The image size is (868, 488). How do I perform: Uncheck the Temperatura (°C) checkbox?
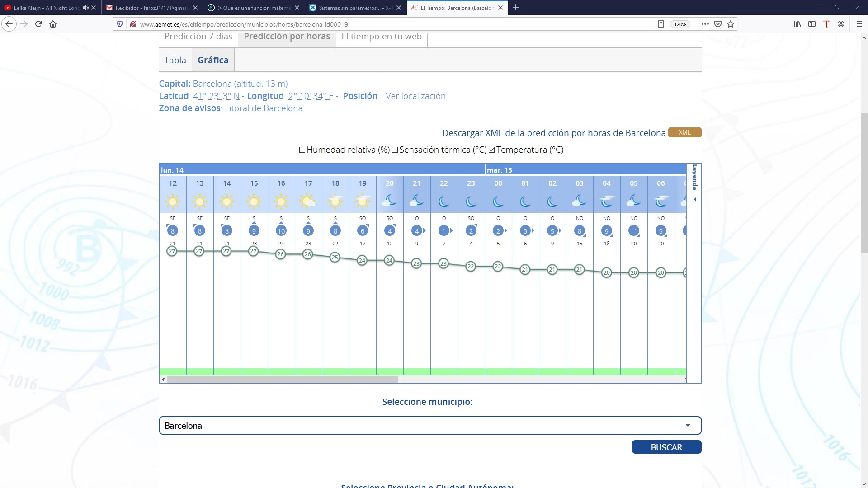pyautogui.click(x=492, y=150)
